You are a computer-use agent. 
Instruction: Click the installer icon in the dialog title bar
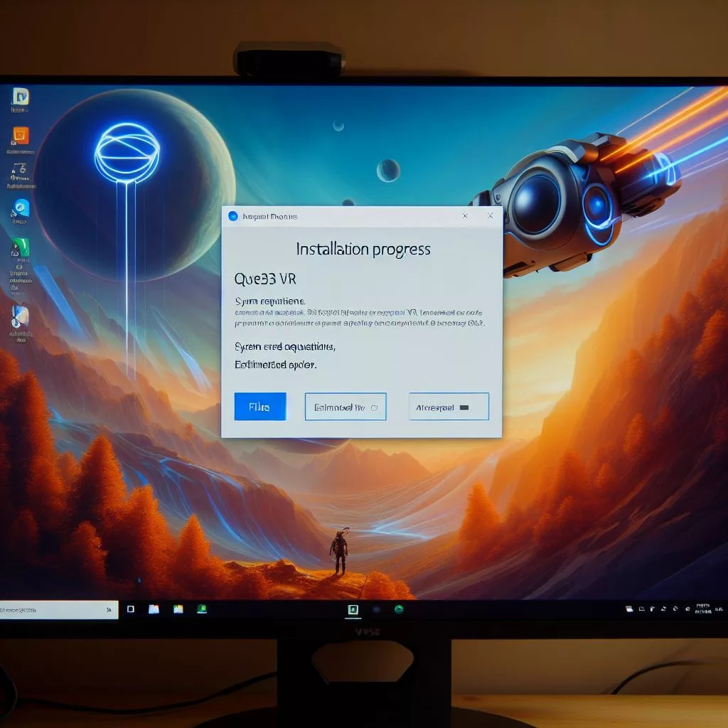pyautogui.click(x=232, y=216)
